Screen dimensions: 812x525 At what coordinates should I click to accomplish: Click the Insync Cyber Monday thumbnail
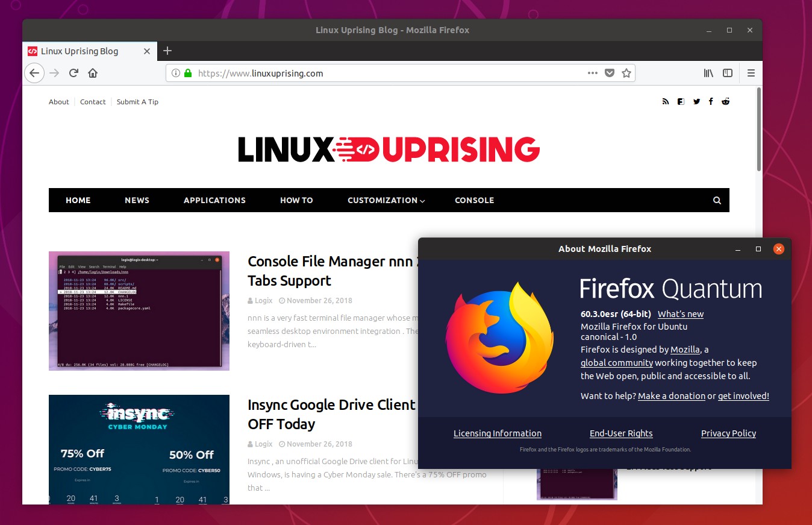point(139,448)
